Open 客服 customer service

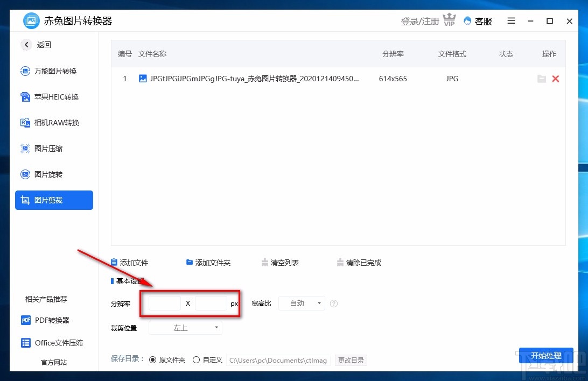point(478,21)
